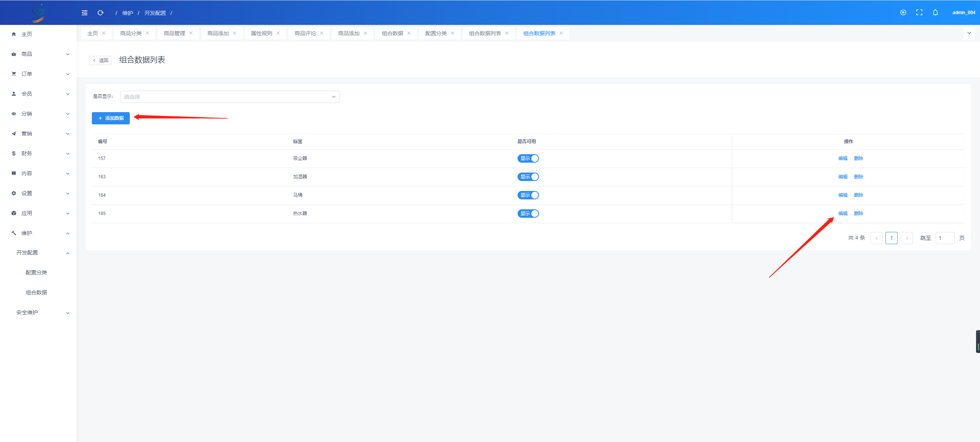This screenshot has width=980, height=442.
Task: Click the book icon for 内容
Action: pyautogui.click(x=14, y=173)
